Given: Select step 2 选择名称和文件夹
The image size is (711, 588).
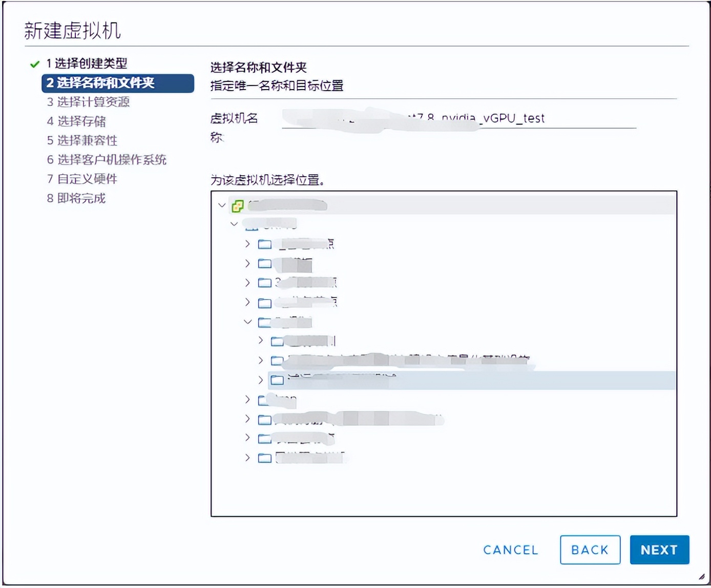Looking at the screenshot, I should [118, 83].
